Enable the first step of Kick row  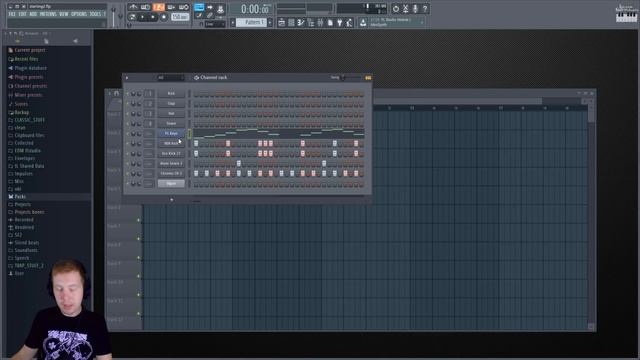pyautogui.click(x=196, y=94)
